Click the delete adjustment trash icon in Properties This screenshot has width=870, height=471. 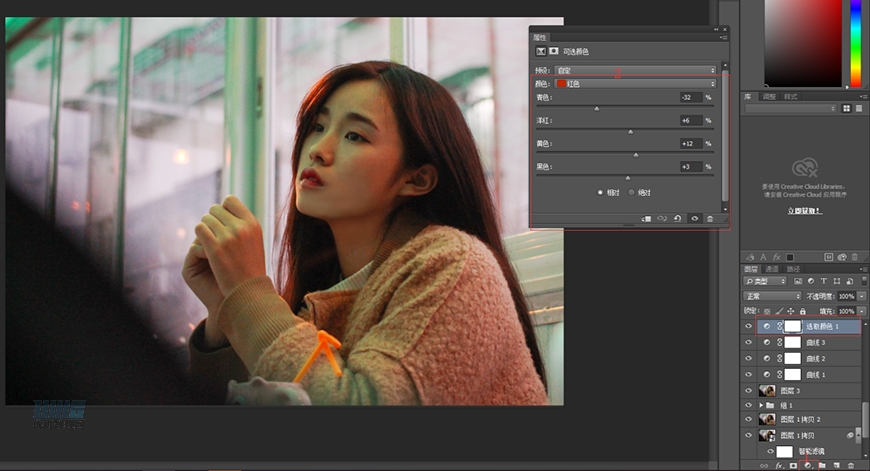click(710, 218)
